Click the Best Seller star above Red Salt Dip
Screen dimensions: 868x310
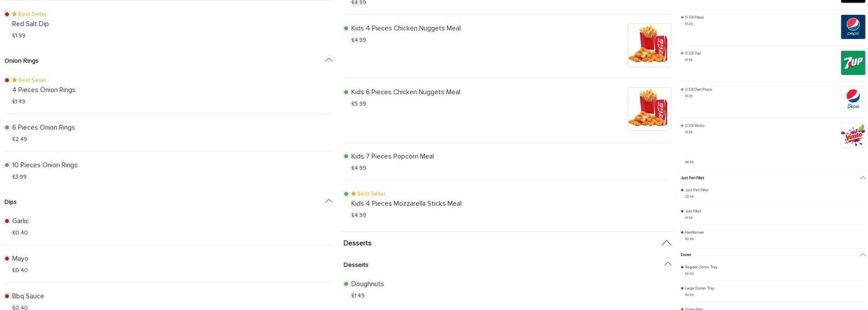[14, 14]
